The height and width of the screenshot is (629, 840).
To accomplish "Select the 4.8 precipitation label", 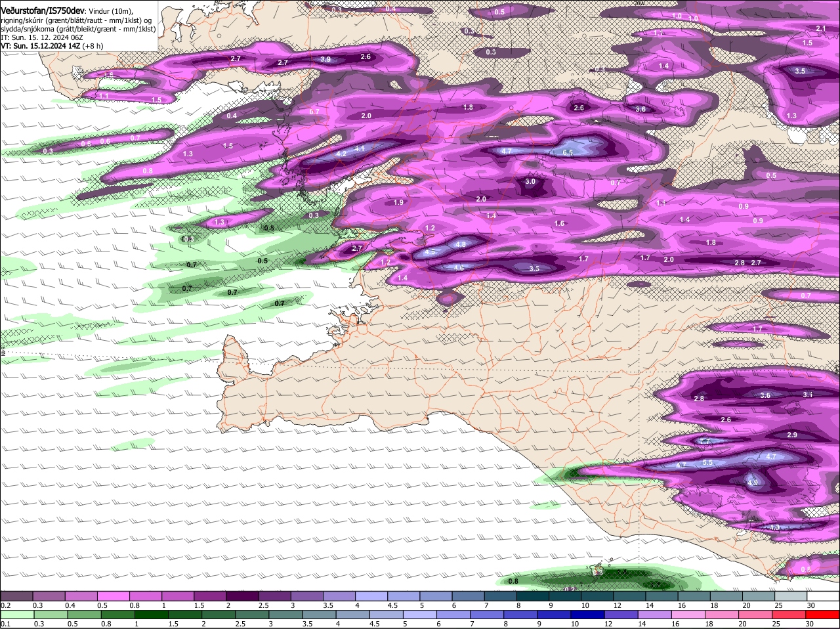I will click(460, 244).
